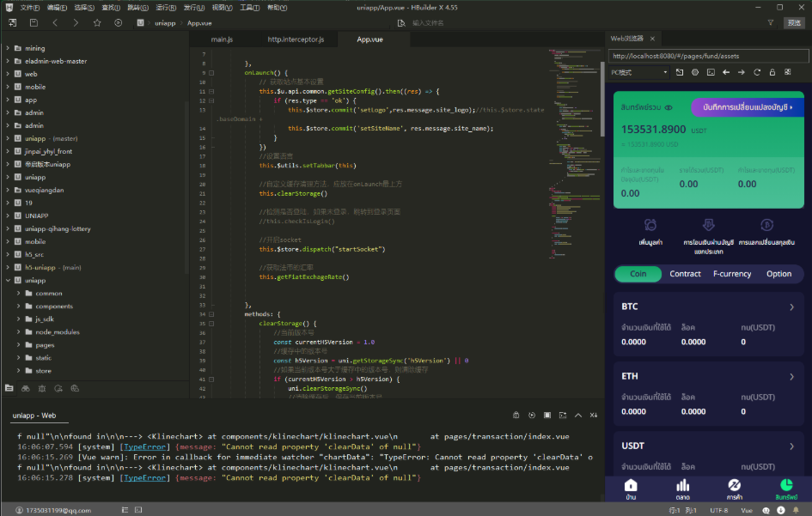The image size is (812, 516).
Task: Go forward with the right arrow toolbar icon
Action: [x=76, y=23]
